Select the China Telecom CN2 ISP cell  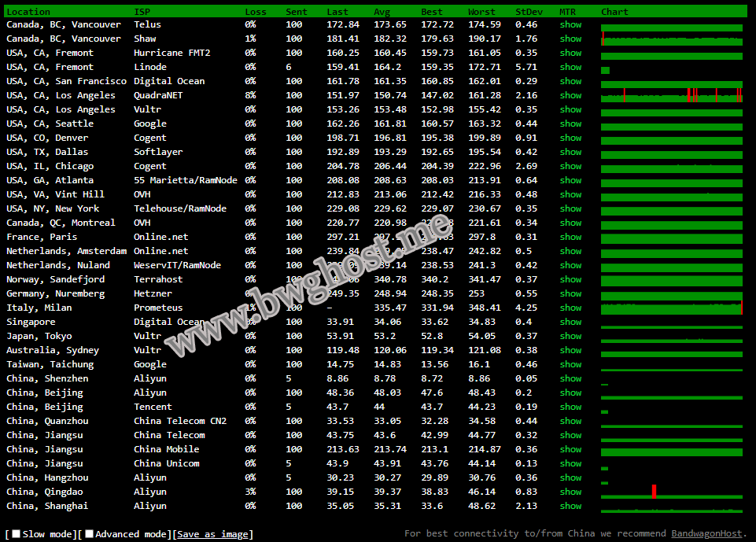point(180,421)
